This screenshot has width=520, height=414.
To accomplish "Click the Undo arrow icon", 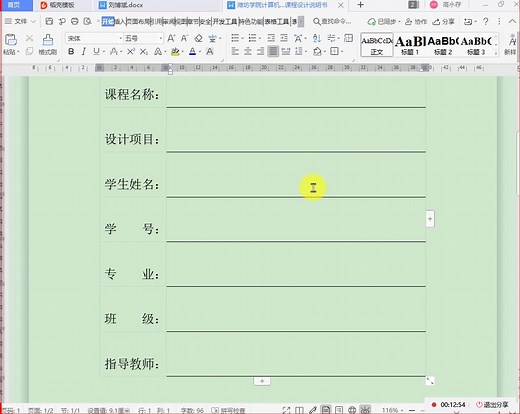I will [62, 21].
